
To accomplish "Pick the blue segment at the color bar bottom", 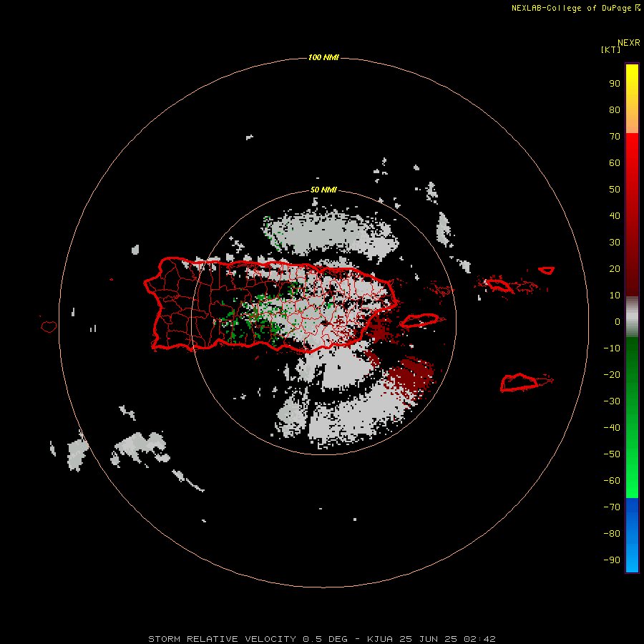I will pos(632,535).
